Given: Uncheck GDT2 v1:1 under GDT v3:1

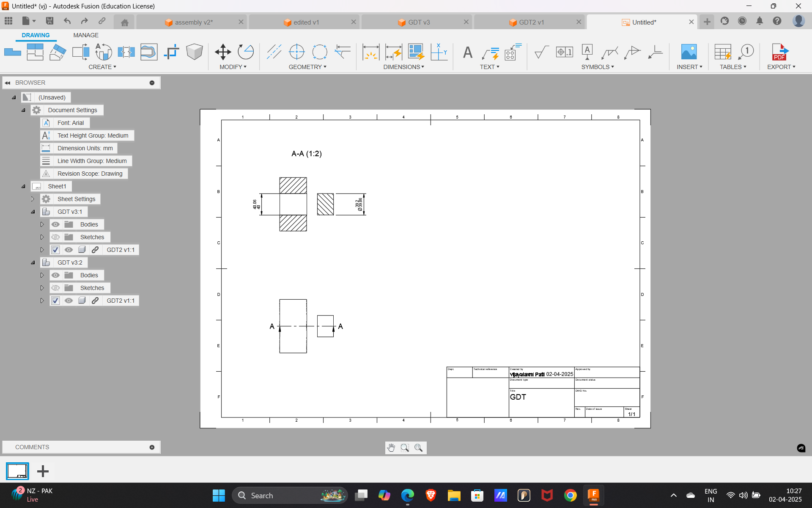Looking at the screenshot, I should coord(55,250).
